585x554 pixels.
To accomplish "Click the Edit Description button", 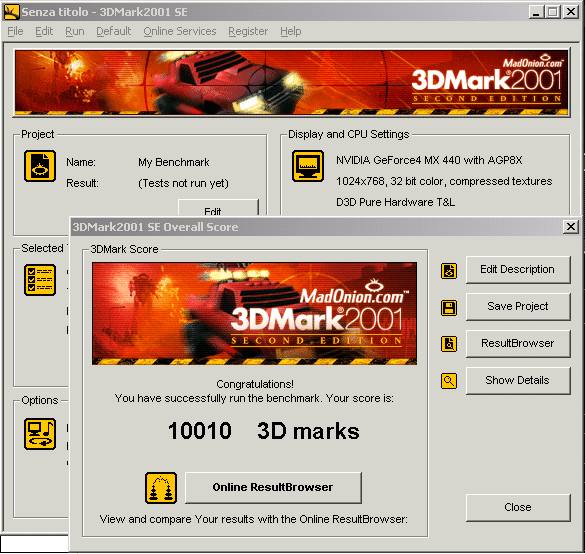I will tap(518, 269).
